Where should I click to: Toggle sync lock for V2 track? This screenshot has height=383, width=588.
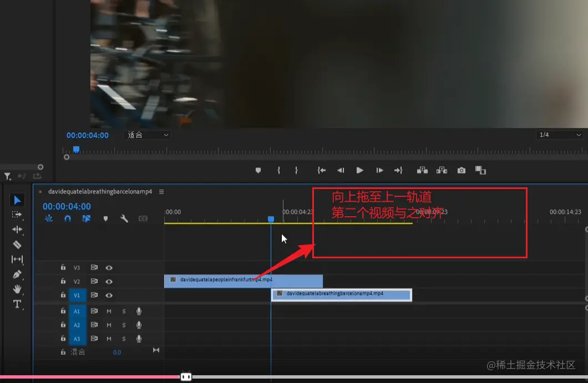click(94, 281)
